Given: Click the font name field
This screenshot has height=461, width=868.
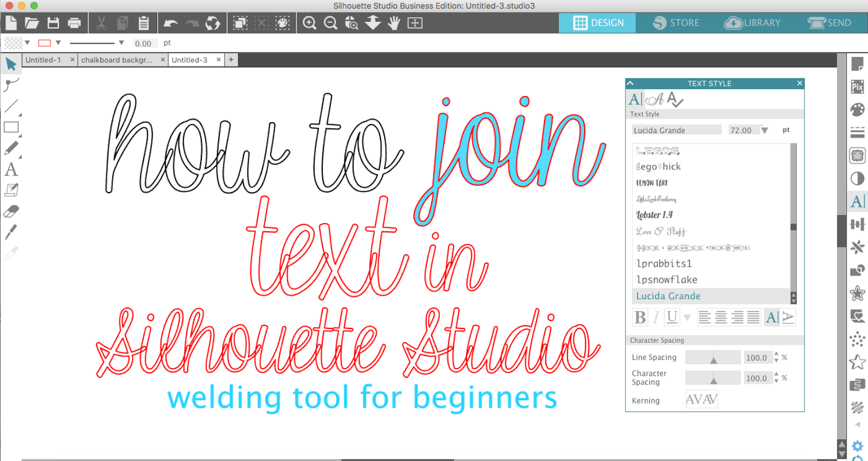Looking at the screenshot, I should pyautogui.click(x=676, y=130).
